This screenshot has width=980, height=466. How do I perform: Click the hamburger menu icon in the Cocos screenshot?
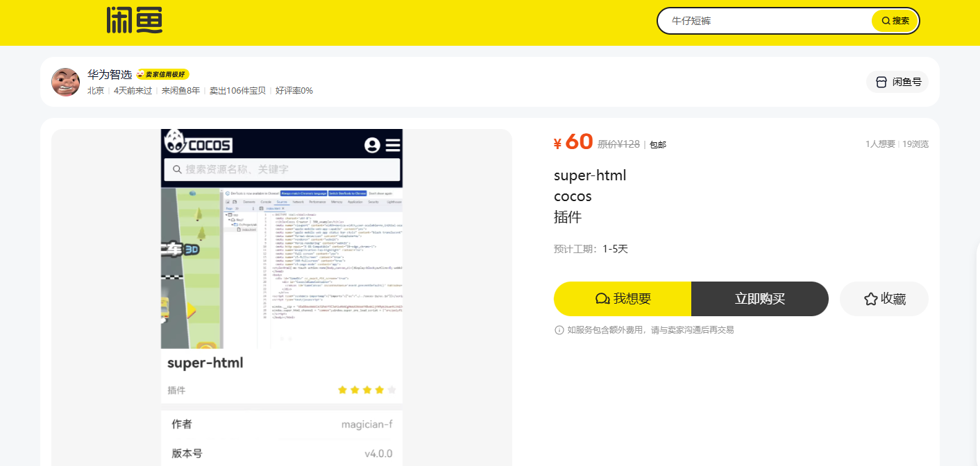point(393,145)
